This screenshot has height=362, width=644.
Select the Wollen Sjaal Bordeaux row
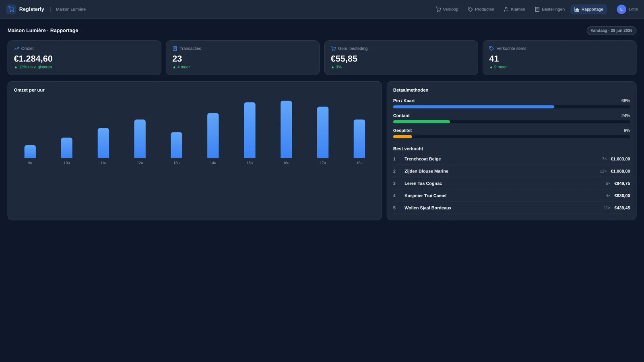(x=512, y=208)
